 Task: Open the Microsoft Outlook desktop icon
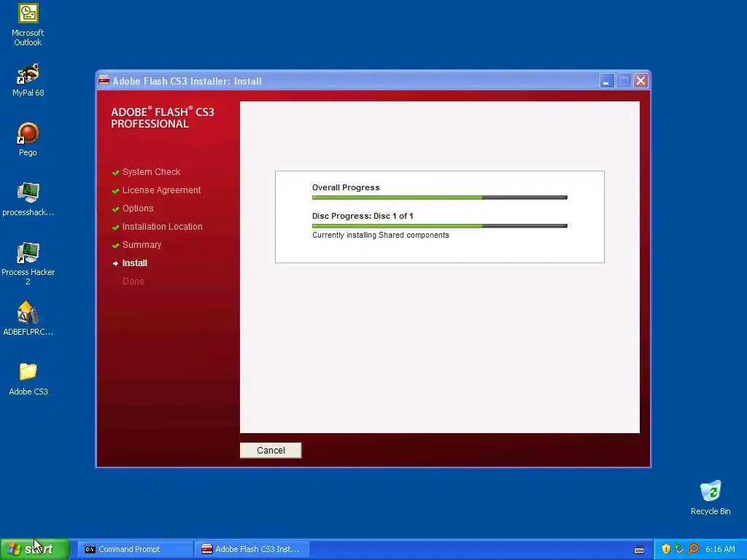[28, 25]
